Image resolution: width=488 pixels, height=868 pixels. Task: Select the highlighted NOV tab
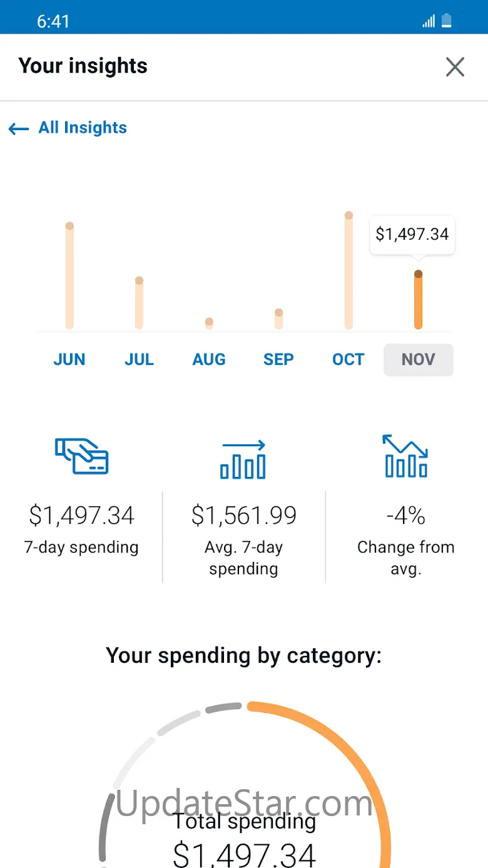pos(418,359)
